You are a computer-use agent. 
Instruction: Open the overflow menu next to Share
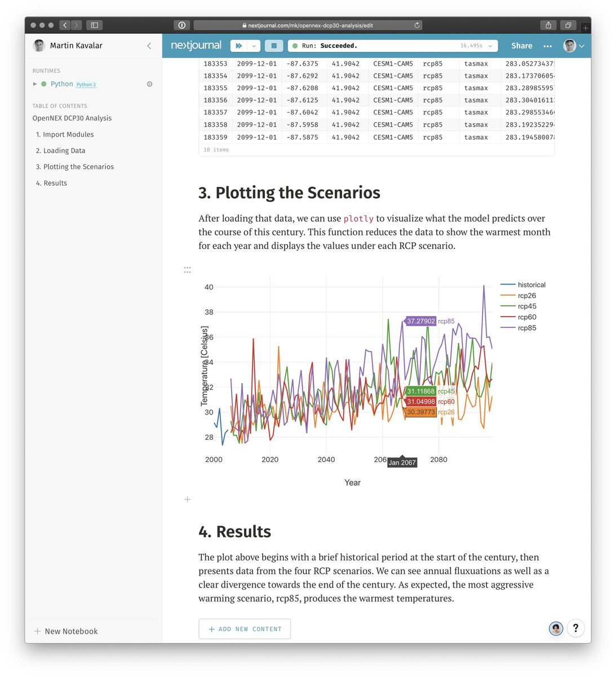coord(547,46)
